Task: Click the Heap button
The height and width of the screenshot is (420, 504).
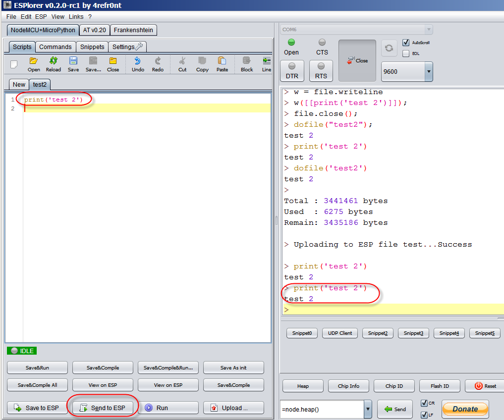Action: point(303,386)
